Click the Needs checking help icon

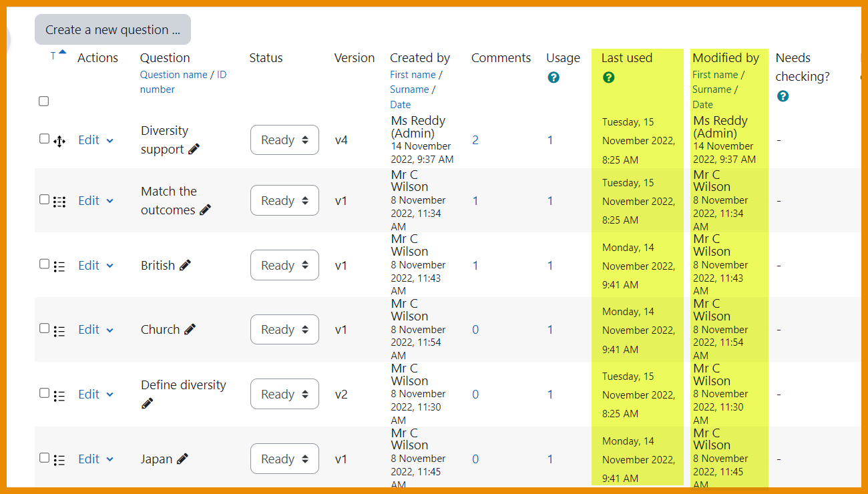[783, 96]
